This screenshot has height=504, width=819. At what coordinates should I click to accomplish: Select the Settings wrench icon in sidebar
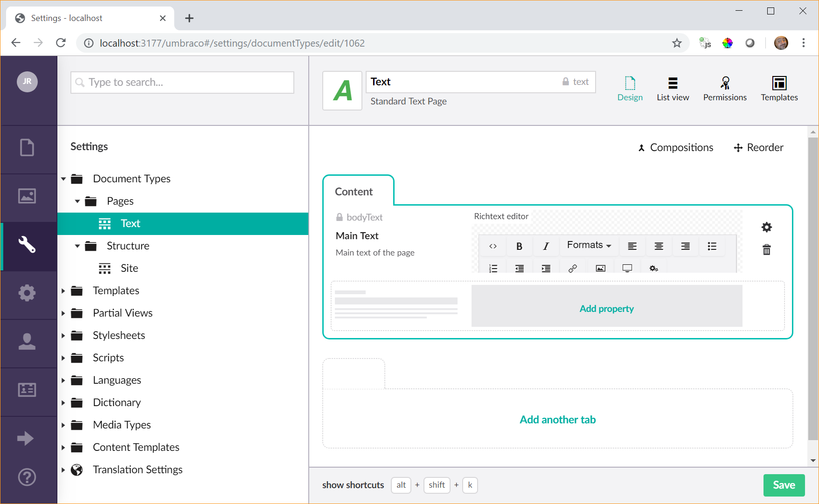pos(27,245)
